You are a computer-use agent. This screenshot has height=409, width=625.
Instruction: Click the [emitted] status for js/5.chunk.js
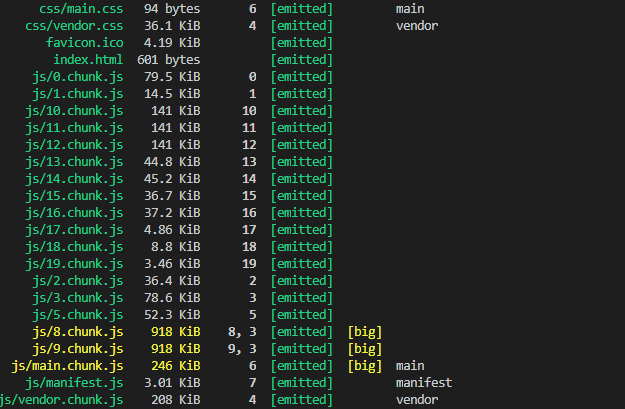click(x=301, y=315)
